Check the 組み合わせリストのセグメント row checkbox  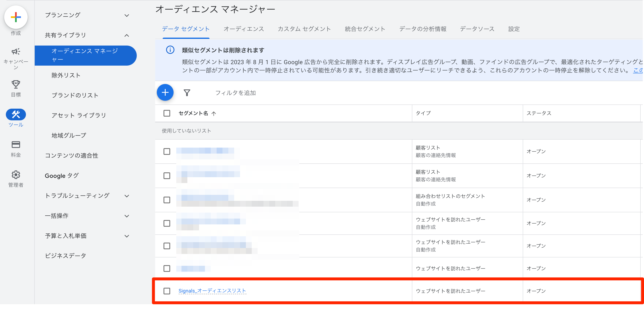pyautogui.click(x=167, y=200)
